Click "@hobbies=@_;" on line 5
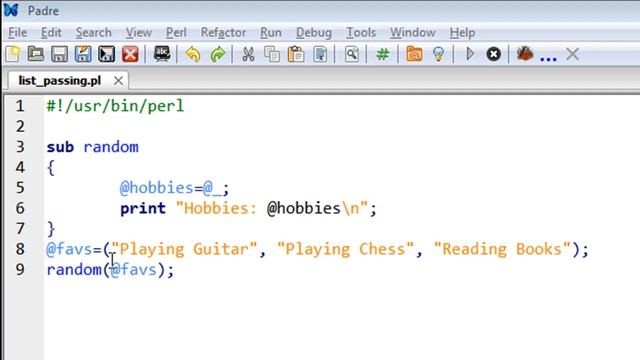This screenshot has height=360, width=640. 174,188
